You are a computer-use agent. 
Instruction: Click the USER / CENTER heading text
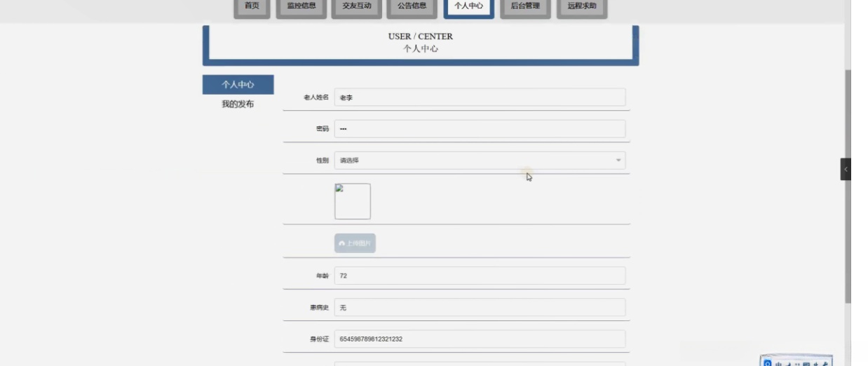coord(421,36)
